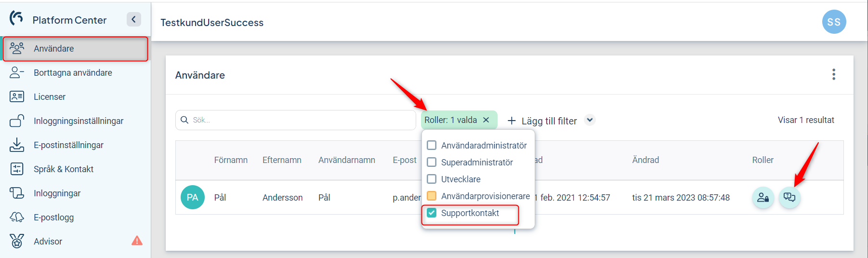Open the user impersonation icon in Pål's row

coord(763,197)
